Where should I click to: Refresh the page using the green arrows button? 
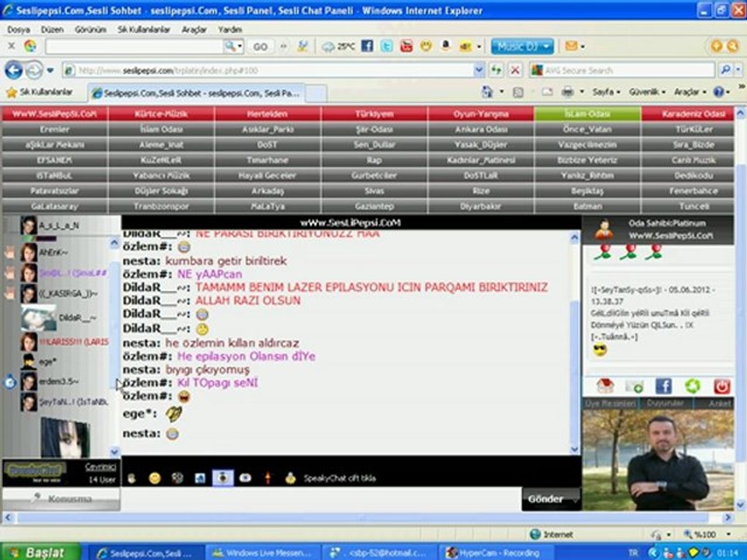click(x=496, y=71)
